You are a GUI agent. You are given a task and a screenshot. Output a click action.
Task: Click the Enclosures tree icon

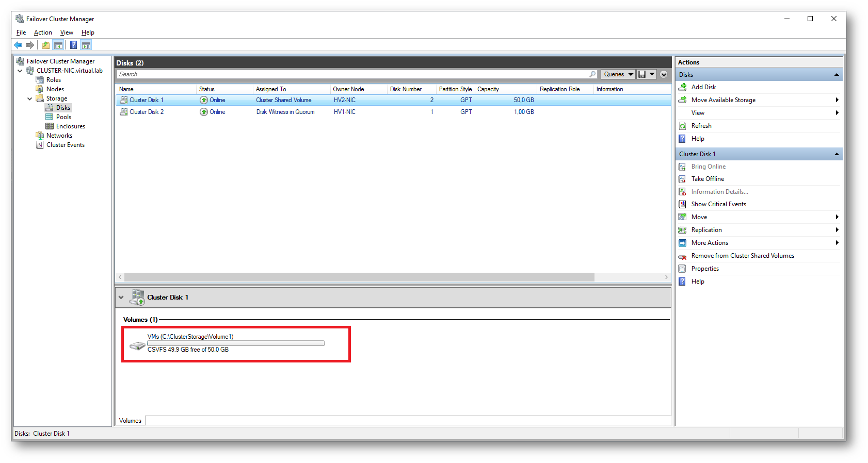click(50, 126)
